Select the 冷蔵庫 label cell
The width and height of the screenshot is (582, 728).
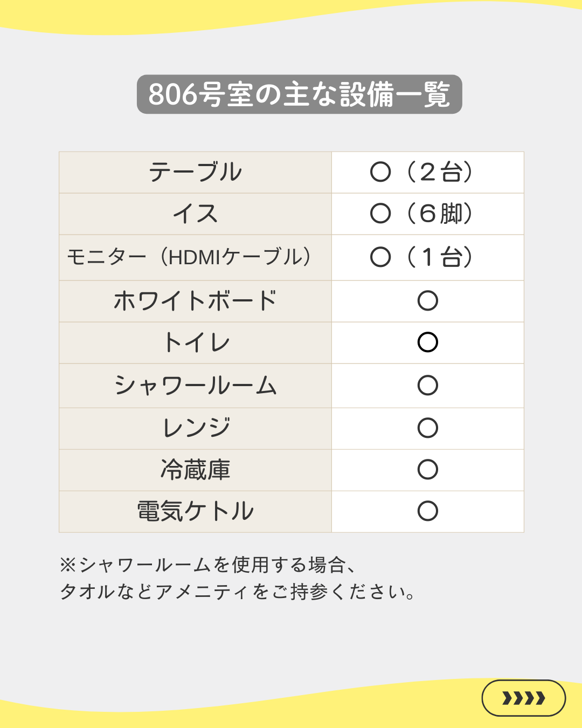click(x=195, y=470)
